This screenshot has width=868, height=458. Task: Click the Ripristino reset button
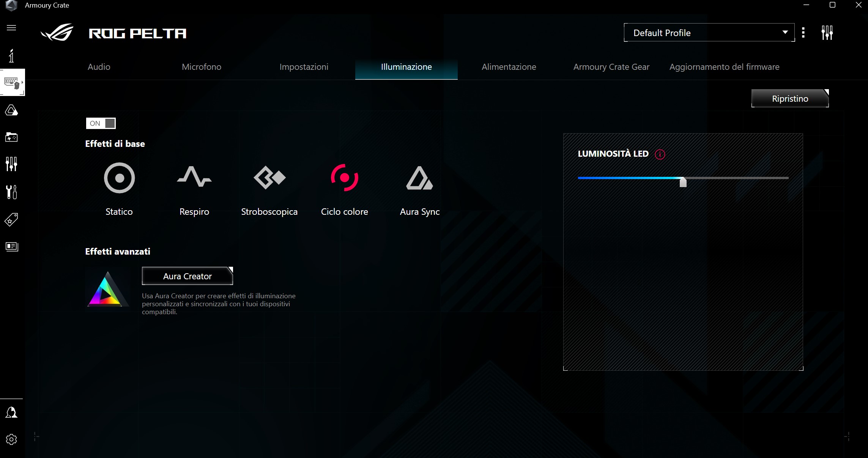click(790, 99)
